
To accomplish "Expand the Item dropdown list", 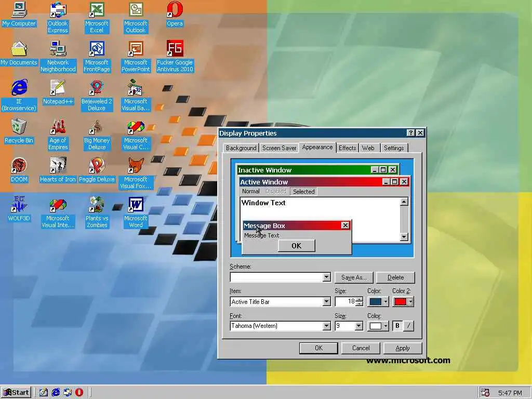I will click(x=326, y=302).
